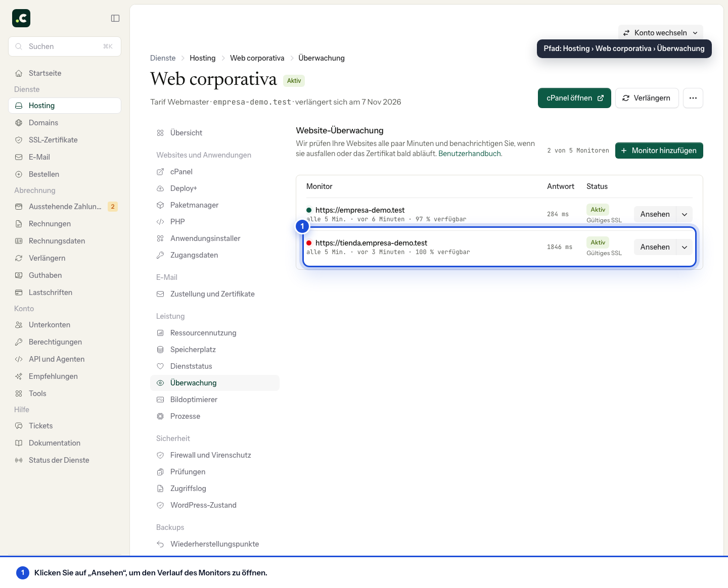Click the cPanel öffnen button
This screenshot has height=588, width=728.
coord(574,98)
